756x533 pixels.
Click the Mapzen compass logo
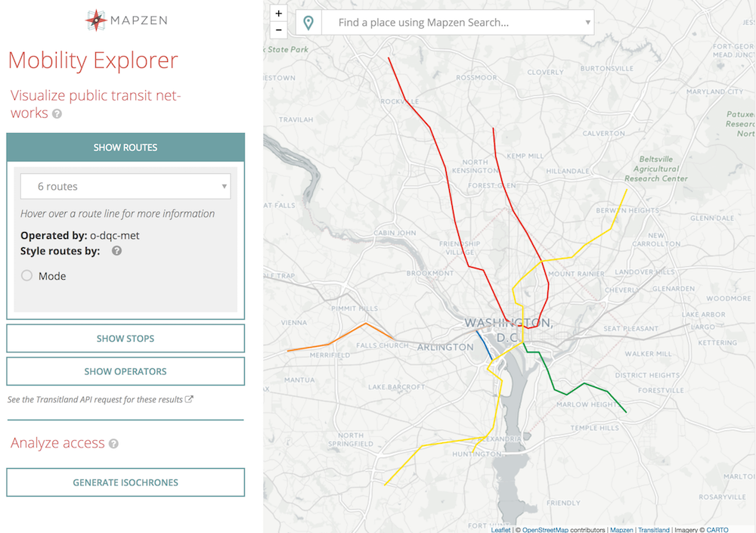point(96,20)
